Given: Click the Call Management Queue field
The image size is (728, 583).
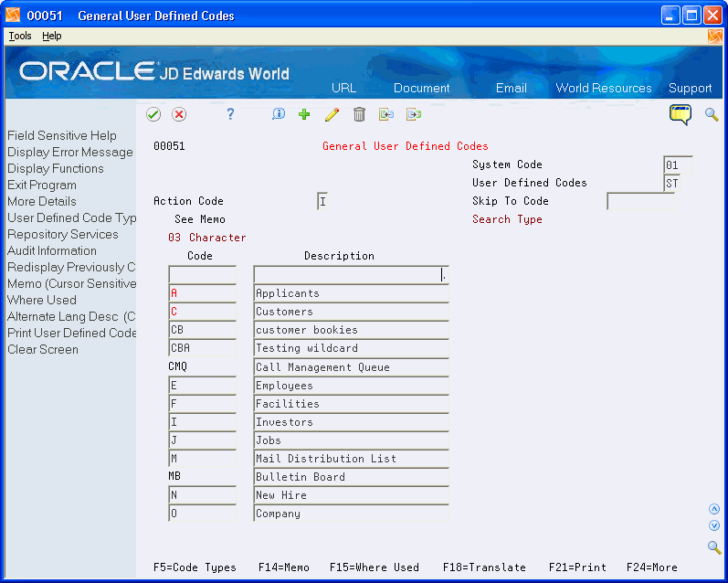Looking at the screenshot, I should pos(351,367).
